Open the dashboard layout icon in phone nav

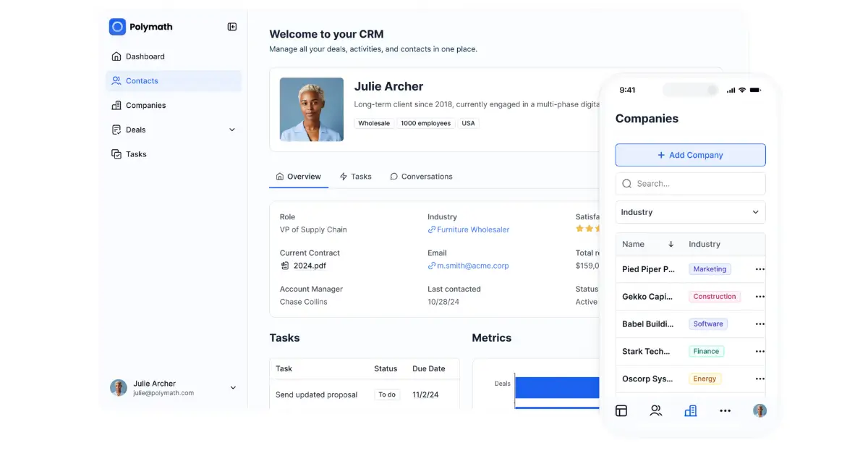[x=621, y=410]
